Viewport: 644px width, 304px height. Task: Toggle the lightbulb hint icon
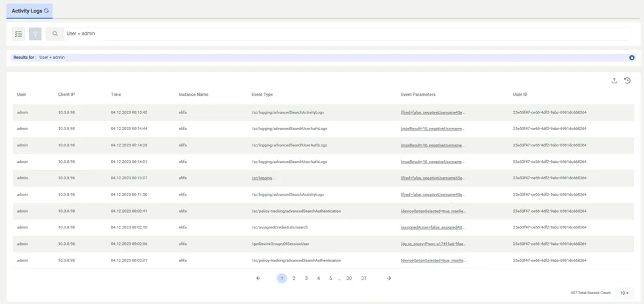[35, 34]
